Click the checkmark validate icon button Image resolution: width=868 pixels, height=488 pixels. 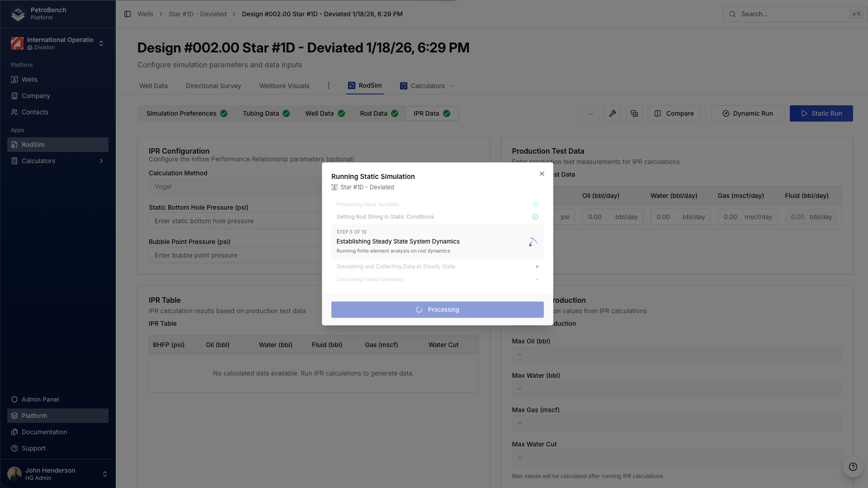(x=591, y=113)
